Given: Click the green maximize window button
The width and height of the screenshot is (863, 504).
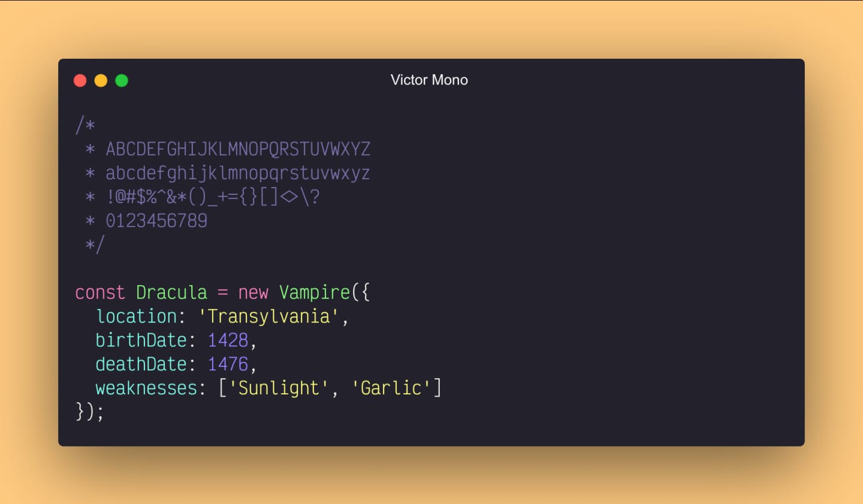Looking at the screenshot, I should coord(122,80).
